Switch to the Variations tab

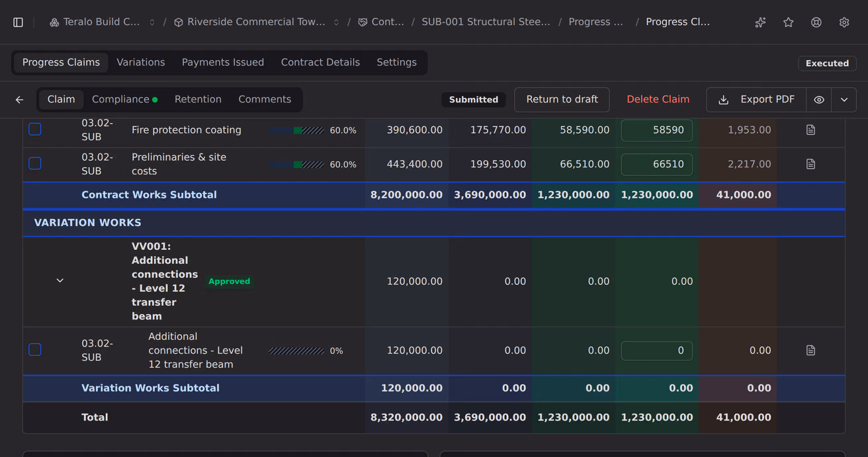coord(141,63)
